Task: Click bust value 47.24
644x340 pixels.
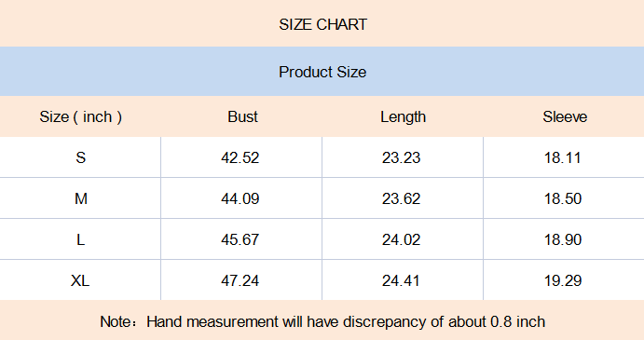Action: [240, 280]
